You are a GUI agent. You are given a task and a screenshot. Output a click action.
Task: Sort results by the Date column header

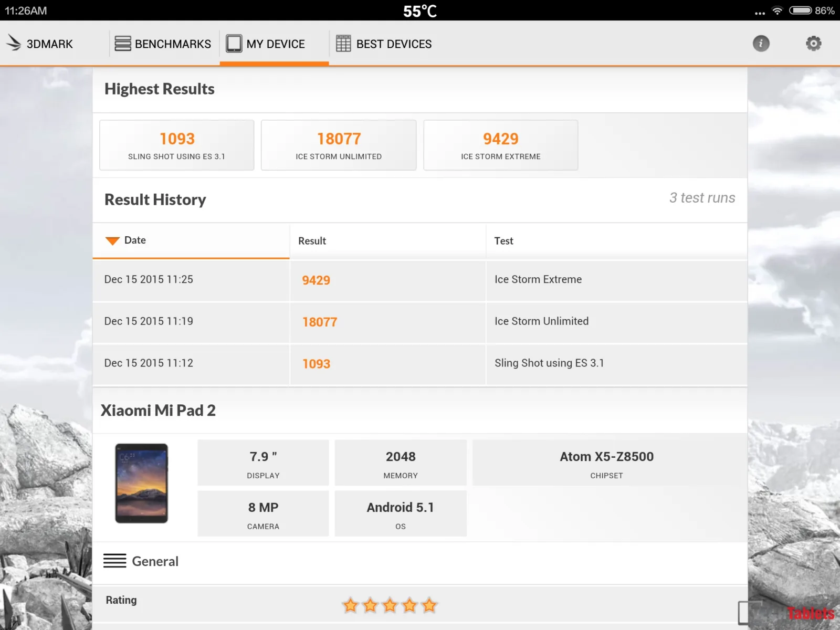pos(191,241)
